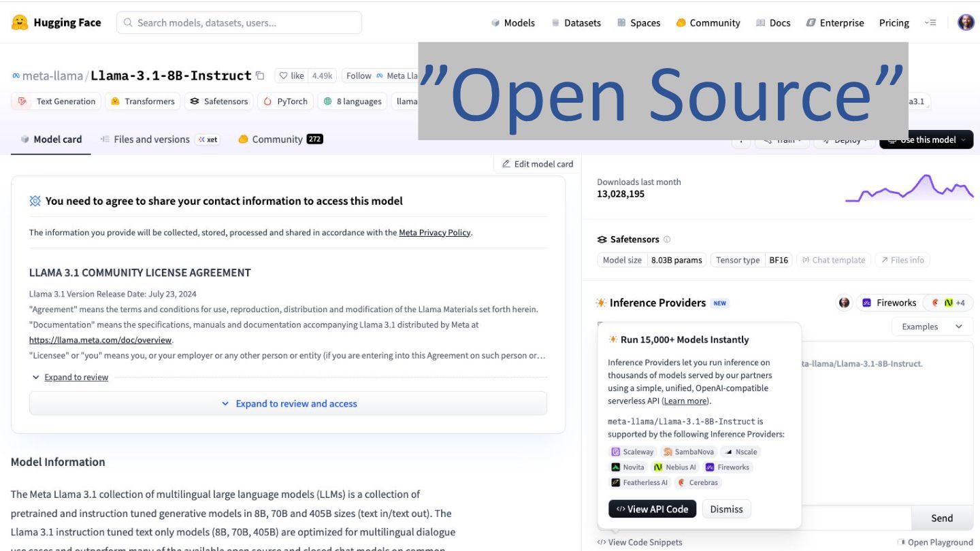This screenshot has height=551, width=980.
Task: Open the Enterprise nav item
Action: (x=835, y=22)
